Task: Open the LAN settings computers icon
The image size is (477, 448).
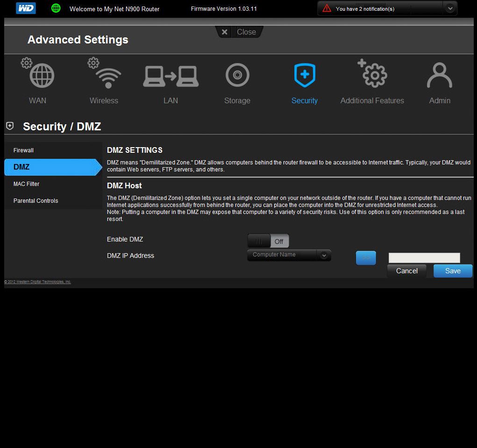Action: 171,76
